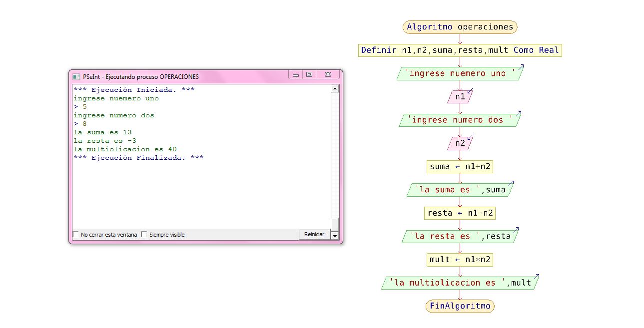644x328 pixels.
Task: Select the 'ingrese nuemero uno' output shape
Action: (459, 73)
